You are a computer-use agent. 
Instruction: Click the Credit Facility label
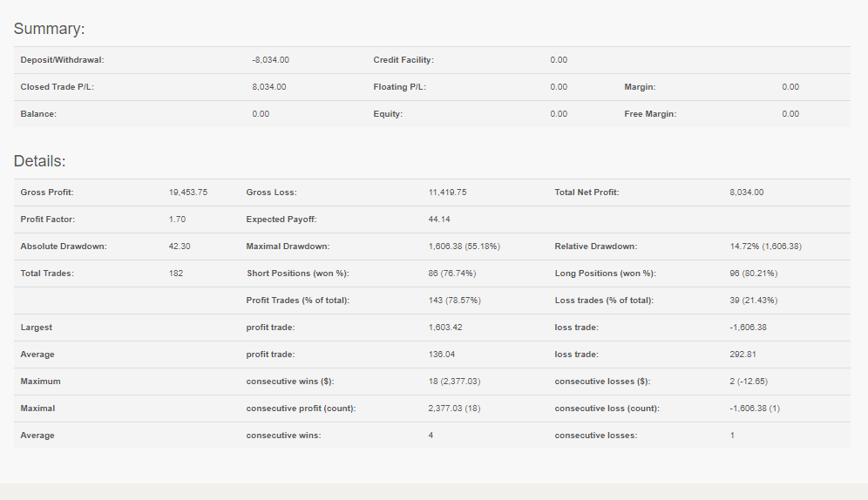coord(403,60)
